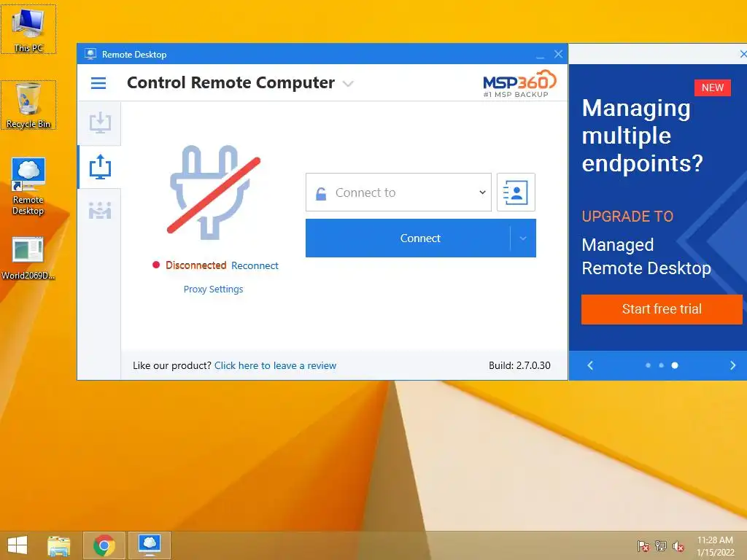This screenshot has width=747, height=560.
Task: Select the incoming connection sidebar icon
Action: tap(99, 122)
